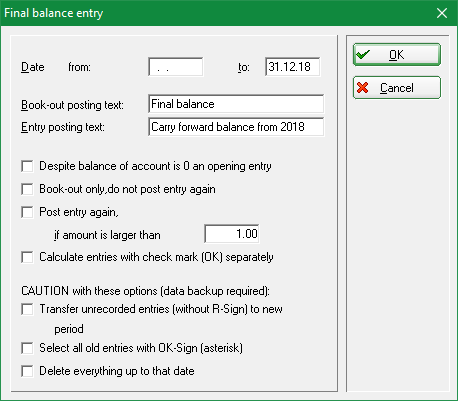This screenshot has height=401, width=458.
Task: Check Book-out only, do not post entry again
Action: pos(27,189)
